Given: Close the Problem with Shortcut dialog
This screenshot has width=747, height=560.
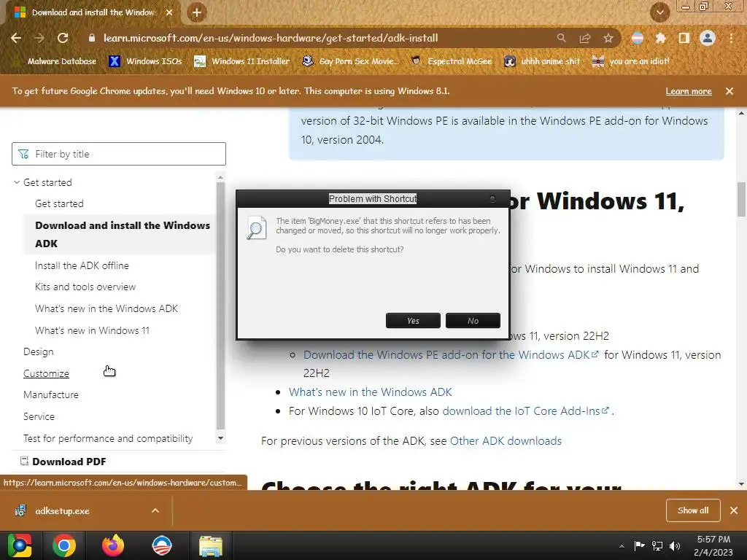Looking at the screenshot, I should [492, 198].
